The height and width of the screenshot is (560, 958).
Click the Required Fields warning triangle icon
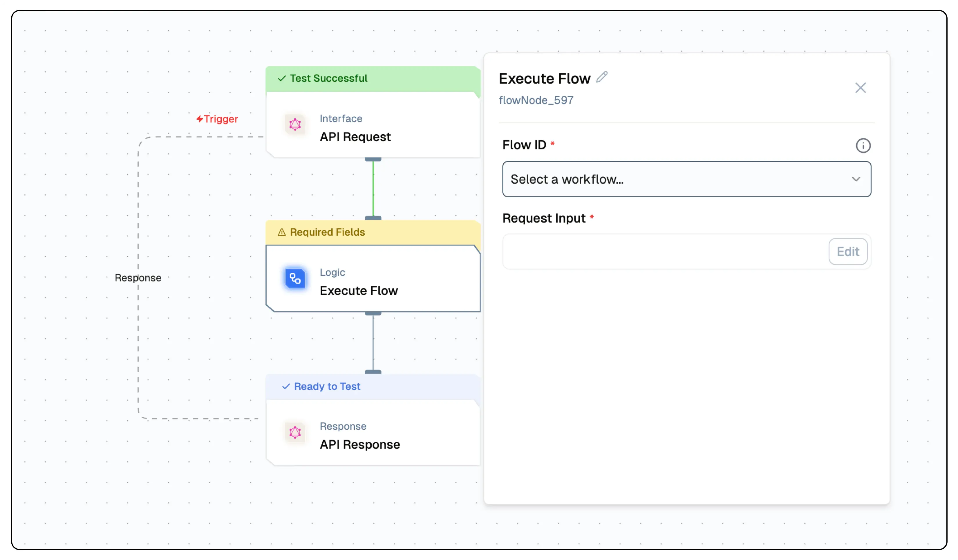[282, 232]
